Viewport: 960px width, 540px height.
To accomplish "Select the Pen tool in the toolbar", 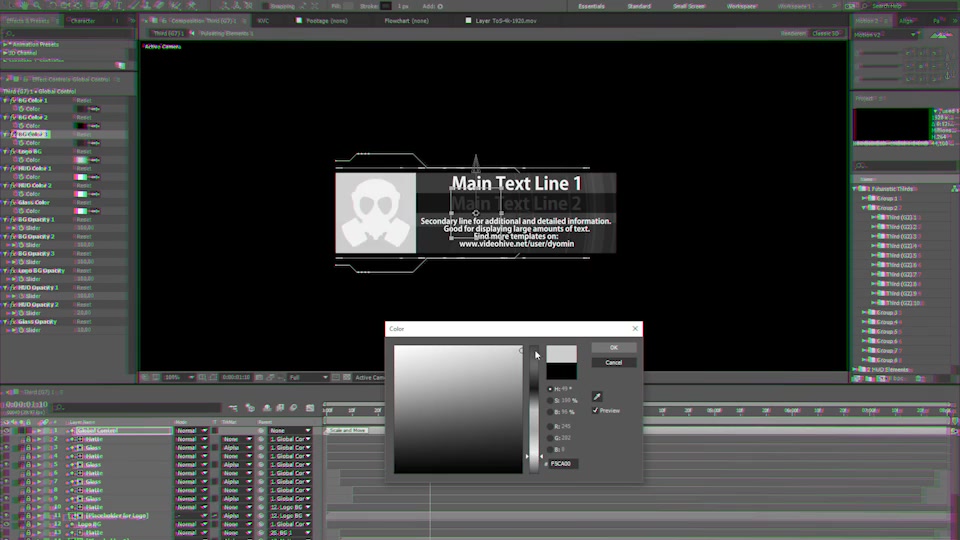I will point(107,6).
